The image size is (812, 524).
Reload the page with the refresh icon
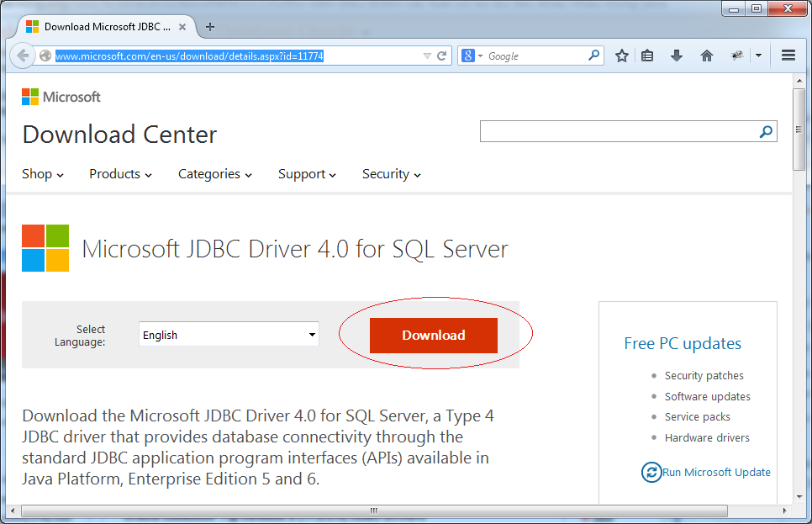point(442,56)
